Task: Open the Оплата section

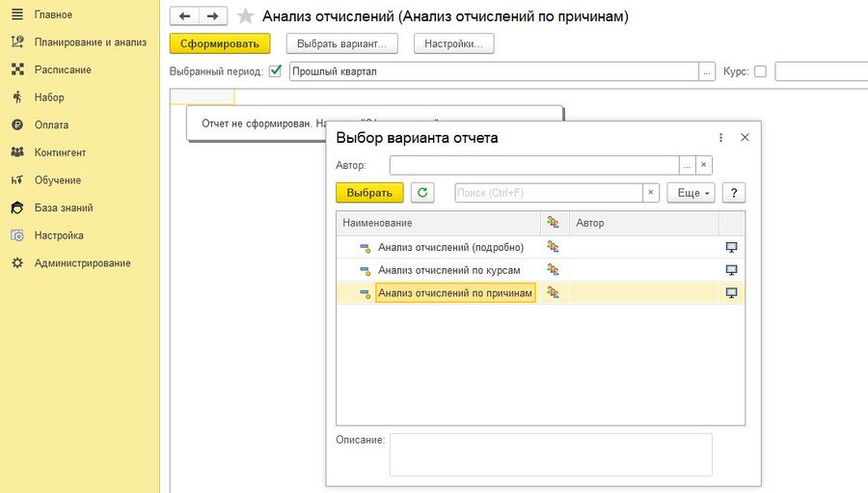Action: tap(51, 125)
